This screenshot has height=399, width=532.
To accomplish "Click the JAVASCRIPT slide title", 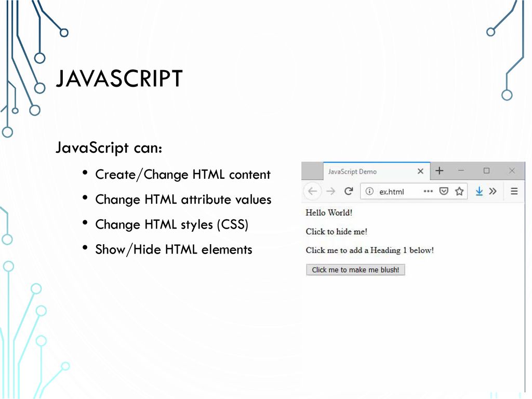I will (119, 78).
